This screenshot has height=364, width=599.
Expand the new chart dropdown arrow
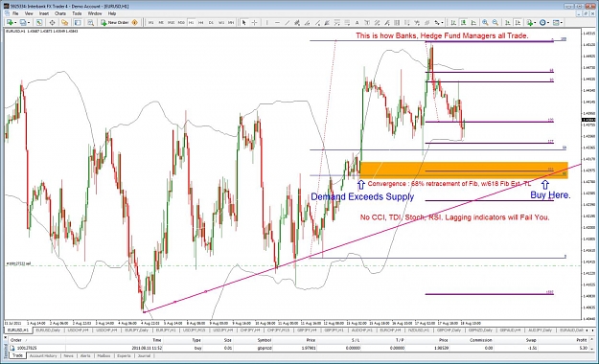(x=15, y=23)
